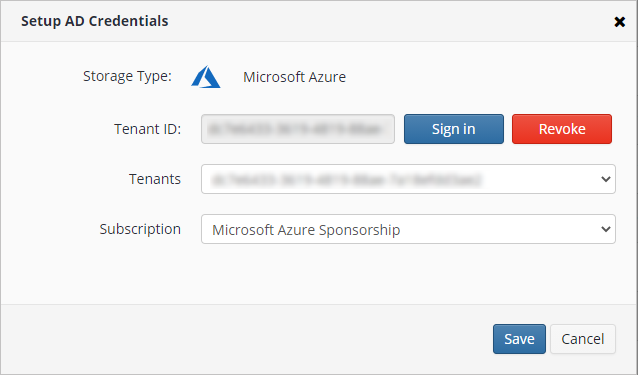The image size is (638, 375).
Task: Select the Microsoft Azure storage type text
Action: pos(294,77)
